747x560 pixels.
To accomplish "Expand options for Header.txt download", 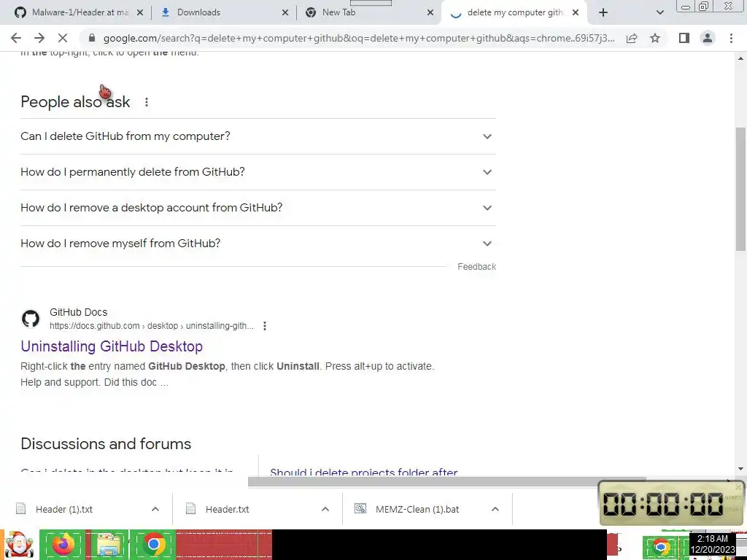I will [x=325, y=509].
